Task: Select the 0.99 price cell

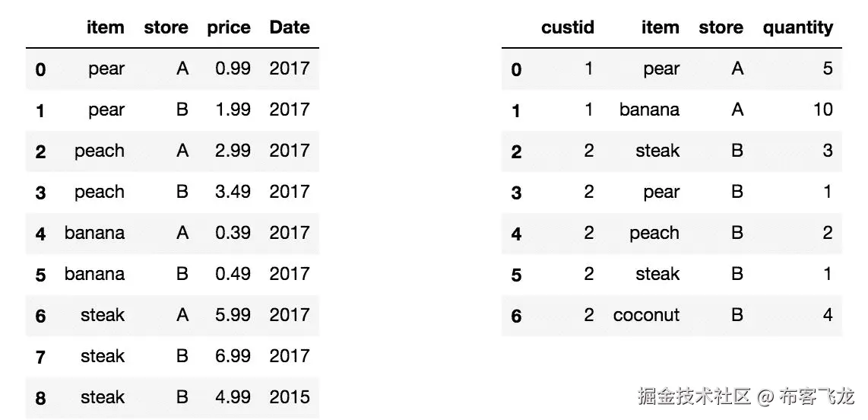Action: [x=233, y=68]
